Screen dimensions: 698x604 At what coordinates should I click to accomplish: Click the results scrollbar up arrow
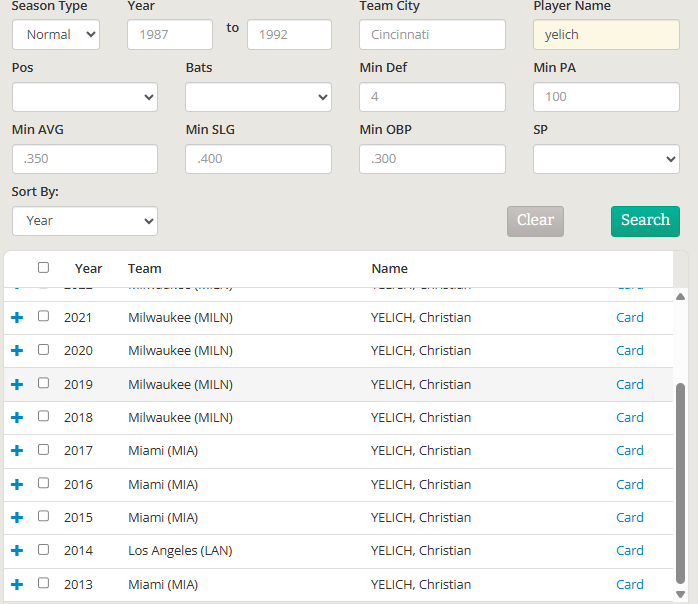click(680, 296)
